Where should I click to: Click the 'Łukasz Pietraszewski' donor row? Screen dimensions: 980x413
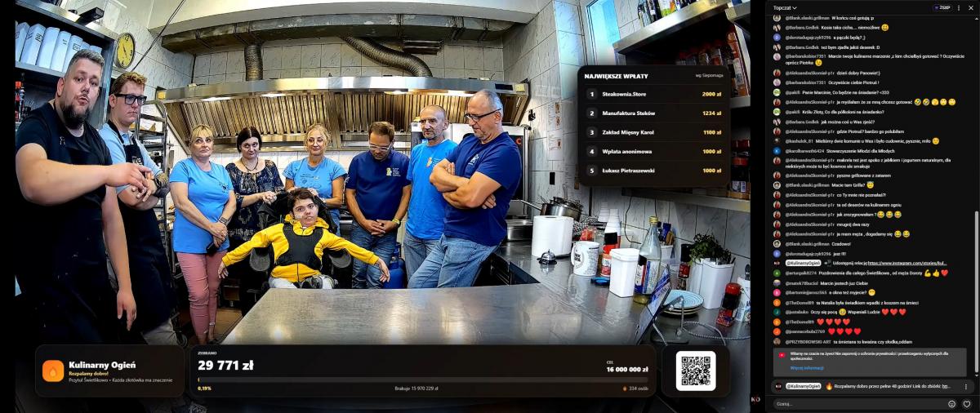pyautogui.click(x=653, y=171)
